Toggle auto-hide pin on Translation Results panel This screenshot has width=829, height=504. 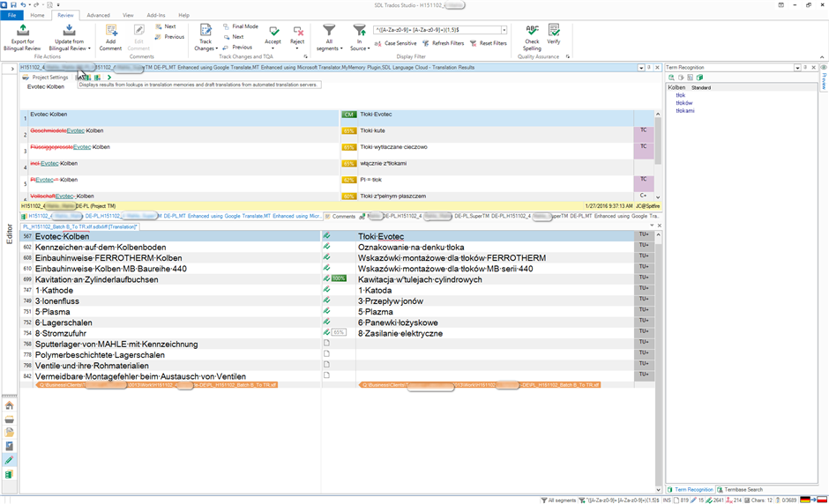[649, 68]
